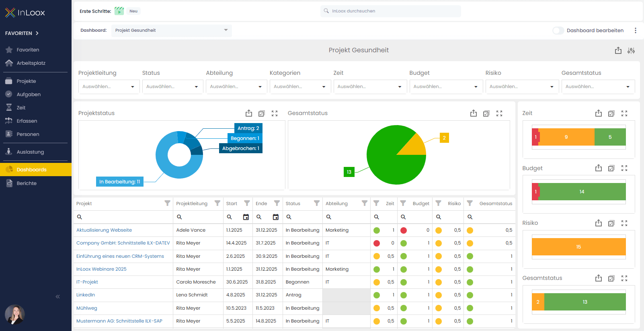
Task: Open InLoox Webinare 2025 project link
Action: click(101, 269)
